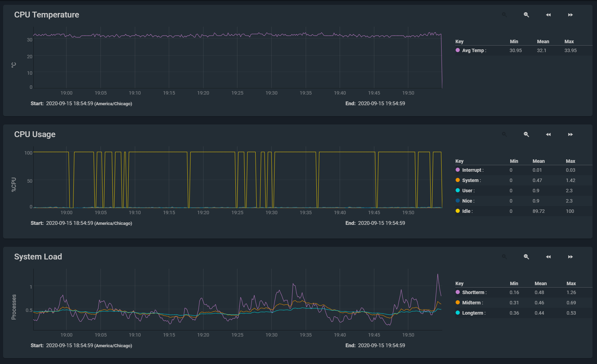Click the yellow Idle legend color dot
Image resolution: width=597 pixels, height=364 pixels.
pyautogui.click(x=458, y=211)
